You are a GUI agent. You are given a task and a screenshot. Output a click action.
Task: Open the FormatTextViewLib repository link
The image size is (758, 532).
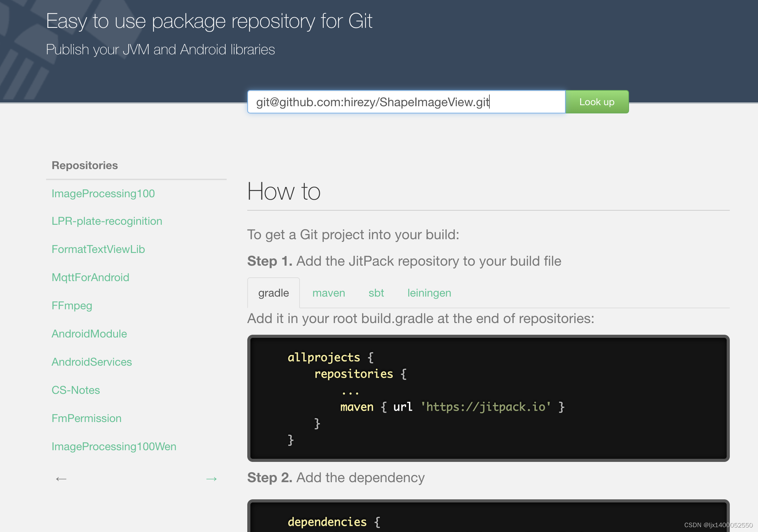(x=98, y=249)
